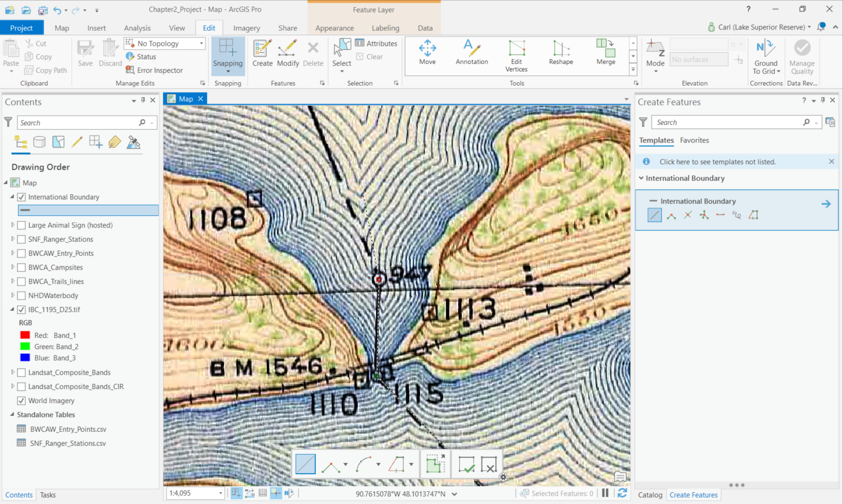Click the Radial template tool icon
This screenshot has height=504, width=843.
pyautogui.click(x=704, y=215)
